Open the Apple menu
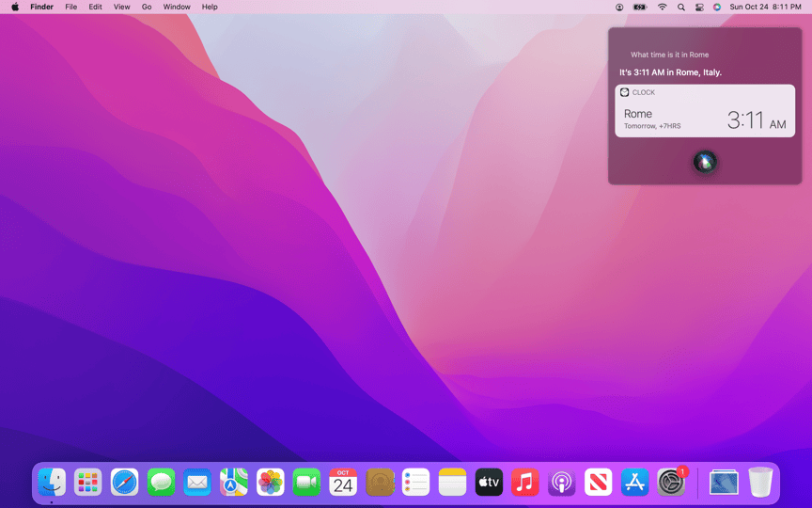 15,7
